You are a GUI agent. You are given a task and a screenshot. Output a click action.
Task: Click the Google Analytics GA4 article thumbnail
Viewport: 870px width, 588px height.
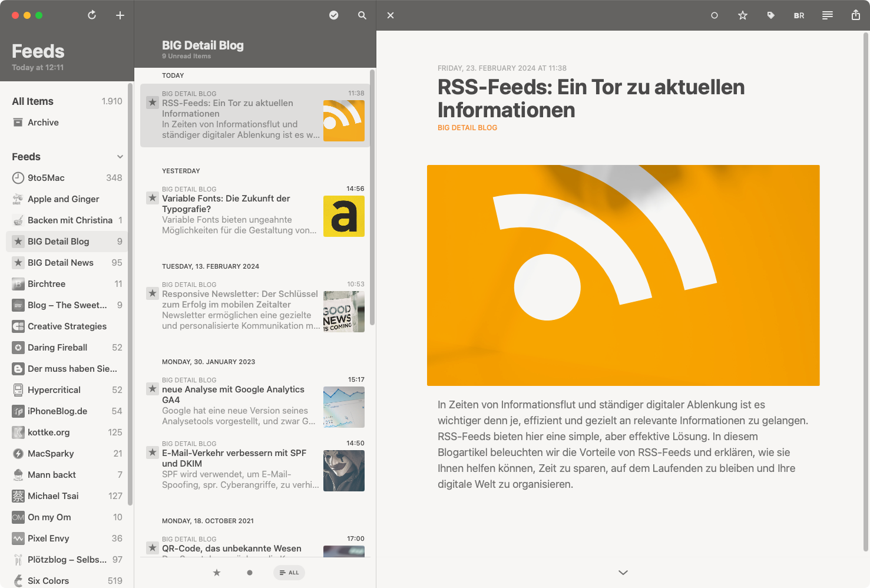click(x=344, y=407)
